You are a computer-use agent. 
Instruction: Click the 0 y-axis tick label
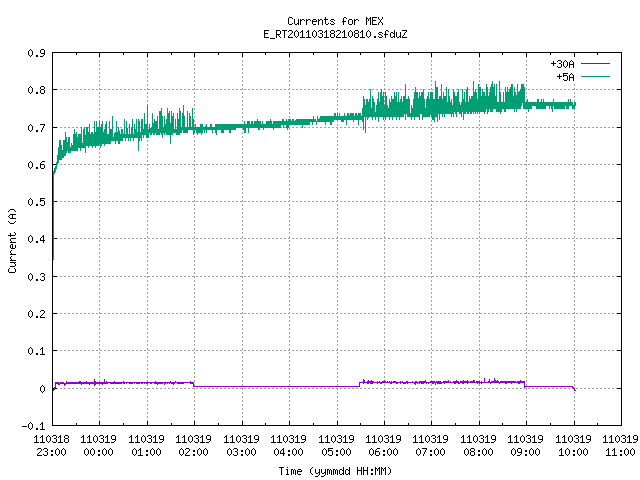pos(42,389)
